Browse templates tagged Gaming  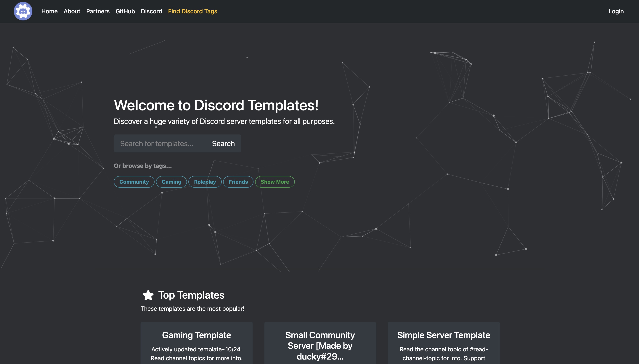(x=171, y=182)
